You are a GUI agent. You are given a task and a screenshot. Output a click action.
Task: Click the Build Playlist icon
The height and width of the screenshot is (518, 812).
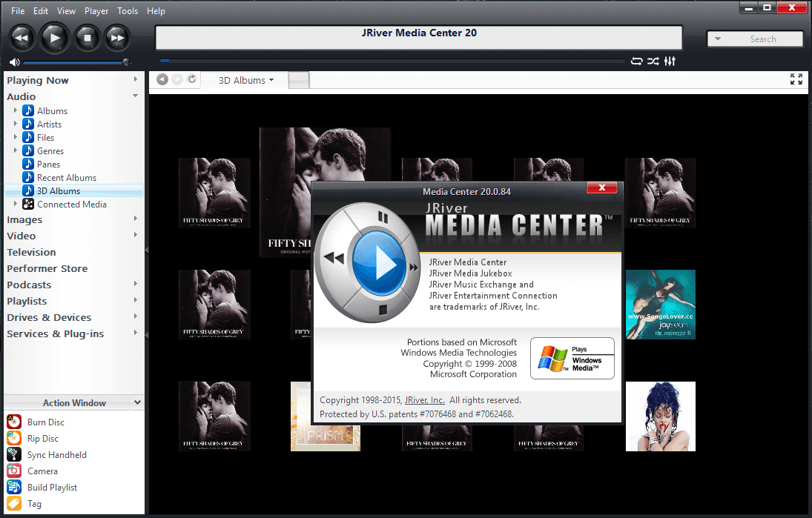14,487
